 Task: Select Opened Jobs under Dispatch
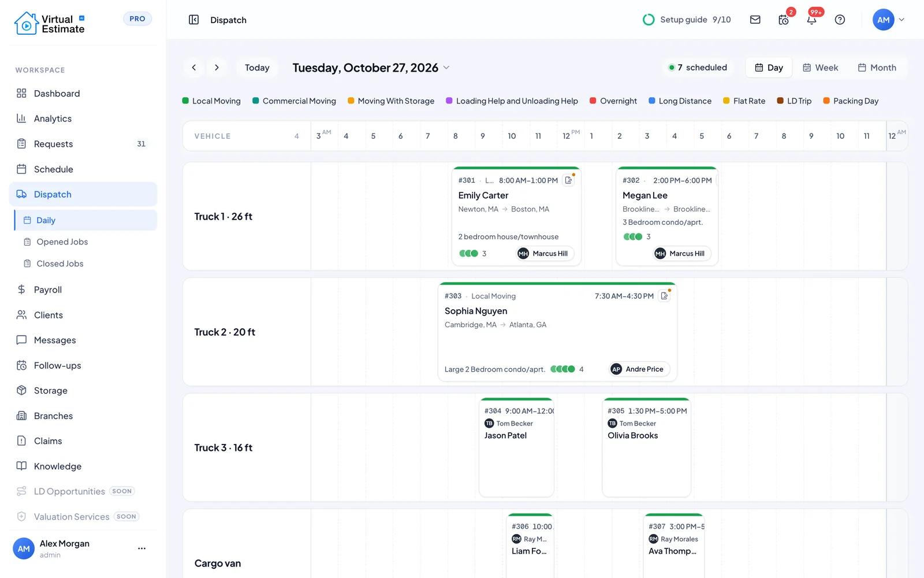[x=86, y=242]
